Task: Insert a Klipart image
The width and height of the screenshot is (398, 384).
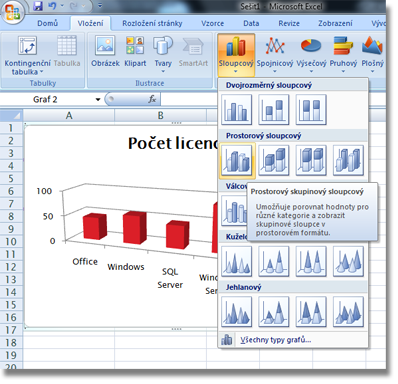Action: click(x=135, y=51)
